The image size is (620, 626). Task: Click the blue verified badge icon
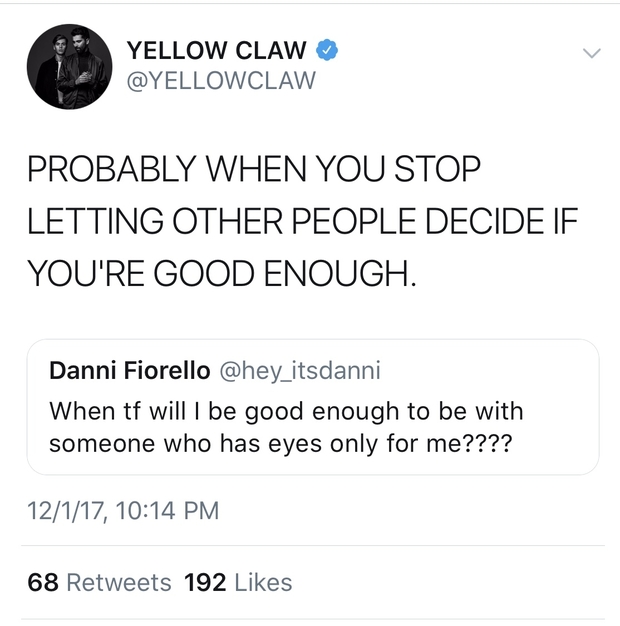click(326, 49)
